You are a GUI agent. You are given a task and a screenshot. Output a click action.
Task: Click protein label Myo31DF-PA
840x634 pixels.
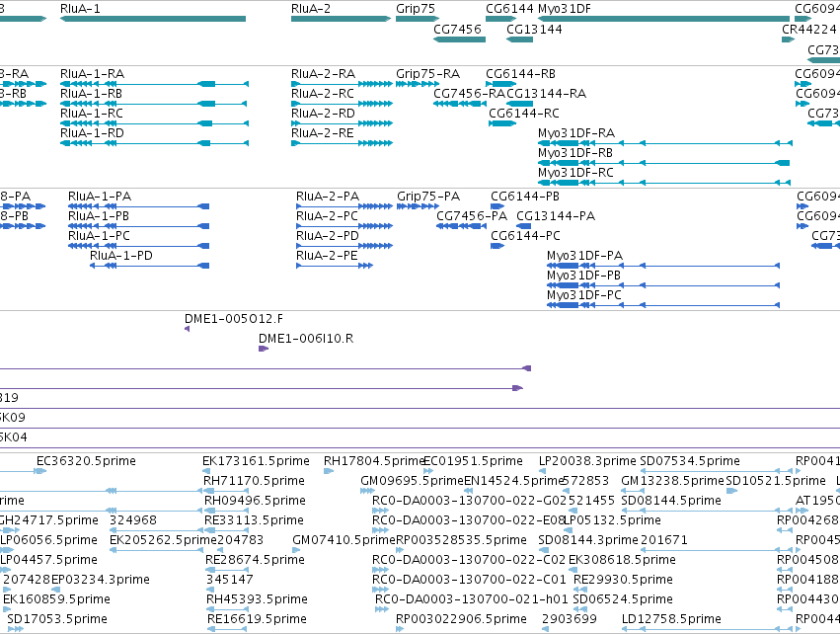coord(585,256)
